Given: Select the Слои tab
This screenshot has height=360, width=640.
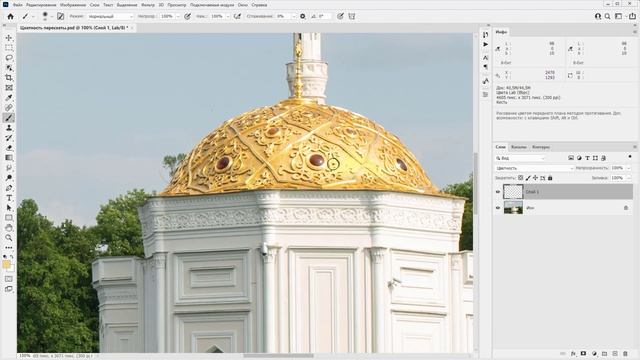Looking at the screenshot, I should (x=500, y=147).
